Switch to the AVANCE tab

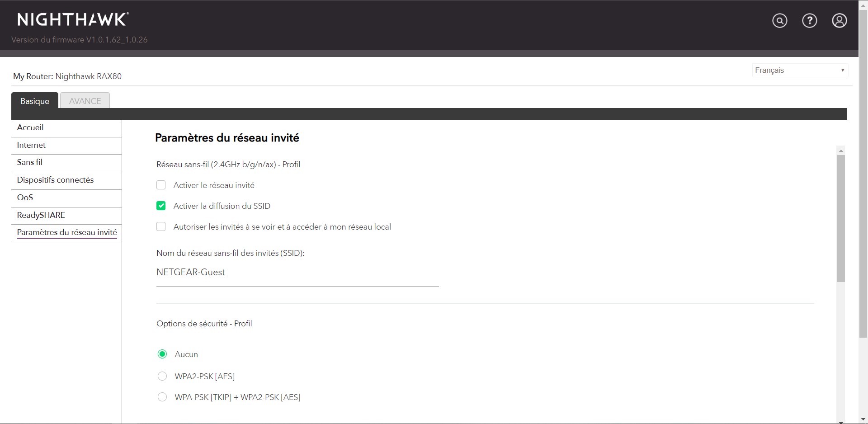coord(85,101)
